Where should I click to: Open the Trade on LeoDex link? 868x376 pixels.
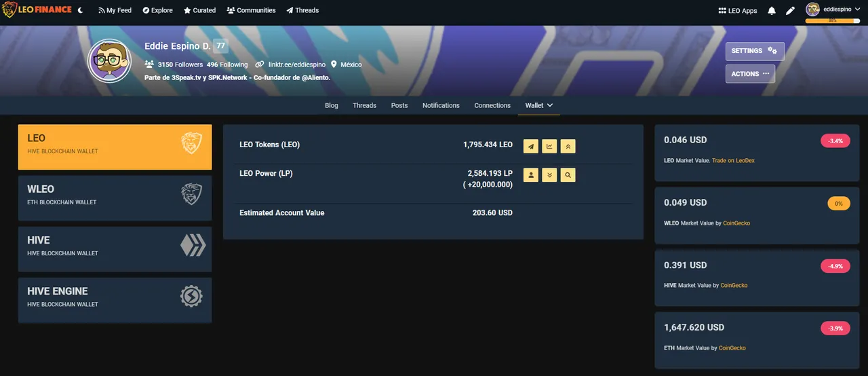tap(733, 161)
